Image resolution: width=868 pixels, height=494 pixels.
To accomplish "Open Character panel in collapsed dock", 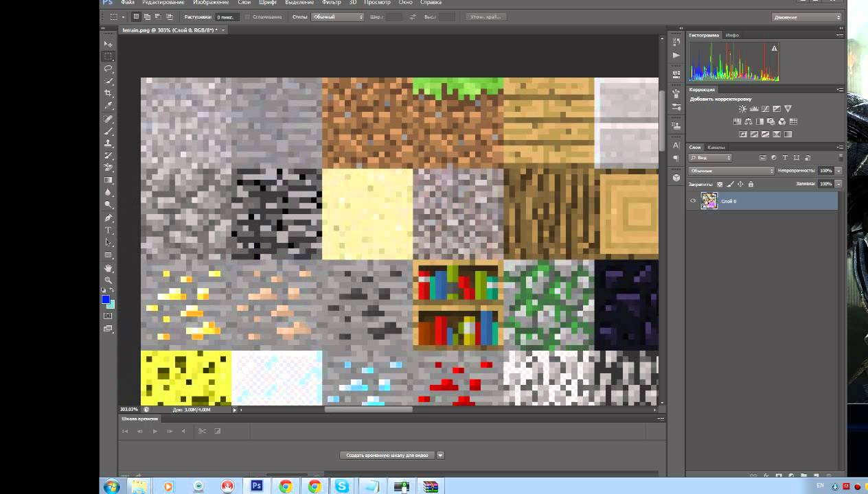I will pos(676,145).
